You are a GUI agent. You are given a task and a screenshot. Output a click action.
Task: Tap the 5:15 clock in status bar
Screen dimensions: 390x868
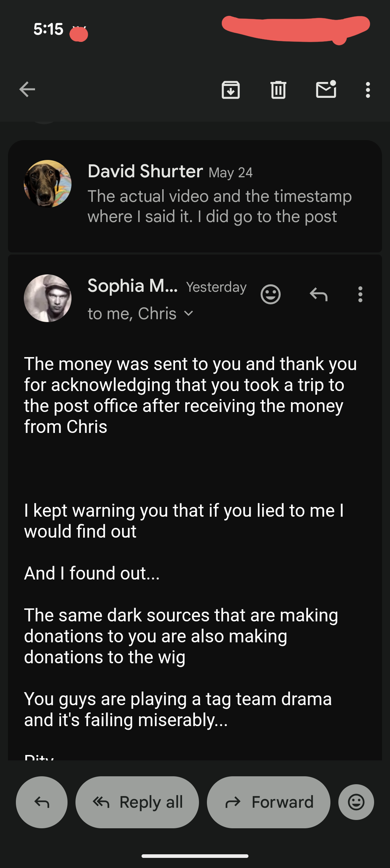[48, 29]
